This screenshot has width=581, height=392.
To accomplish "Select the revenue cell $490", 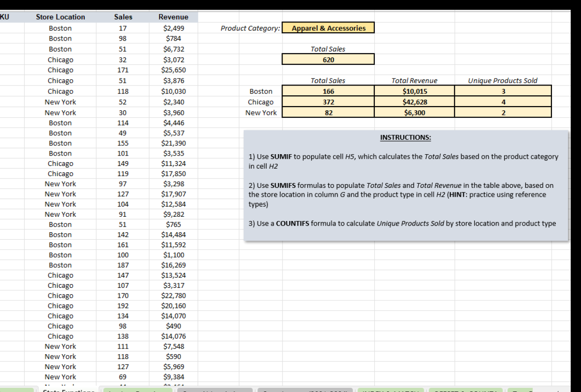I will tap(174, 326).
